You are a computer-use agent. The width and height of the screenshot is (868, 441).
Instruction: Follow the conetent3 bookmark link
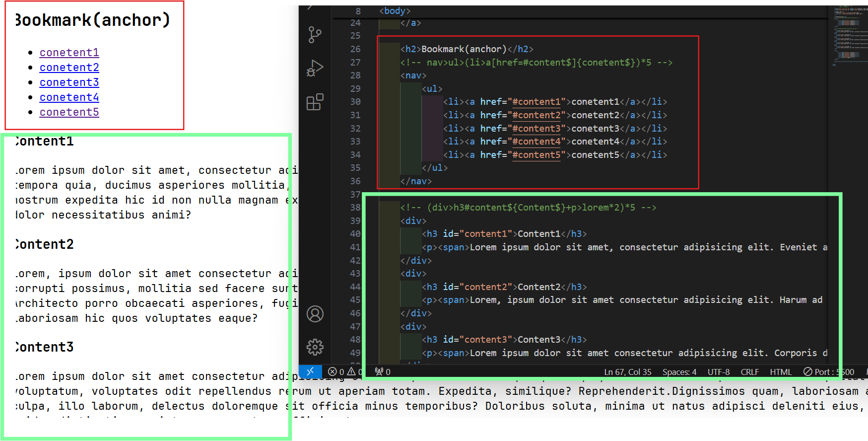69,82
